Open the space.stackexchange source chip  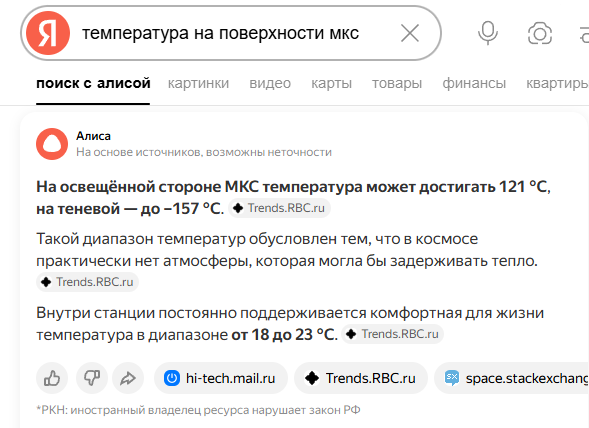(x=512, y=378)
